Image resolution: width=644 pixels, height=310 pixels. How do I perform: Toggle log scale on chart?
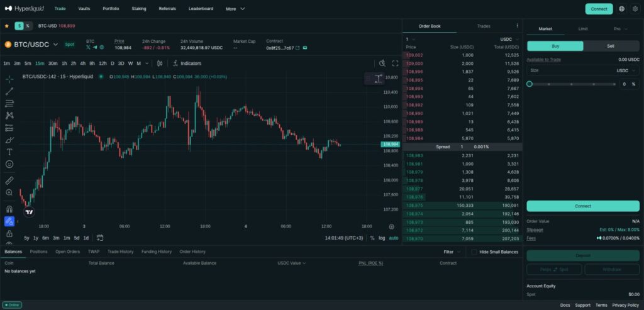coord(382,238)
